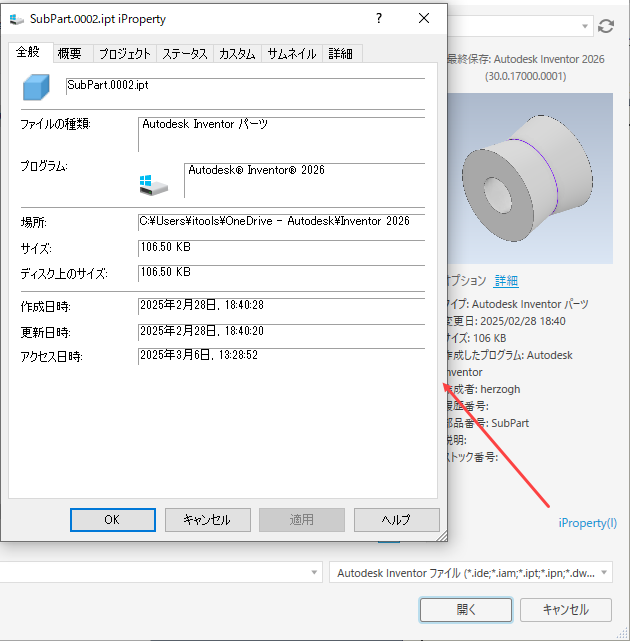Click the 作成日時 date field

pyautogui.click(x=282, y=306)
